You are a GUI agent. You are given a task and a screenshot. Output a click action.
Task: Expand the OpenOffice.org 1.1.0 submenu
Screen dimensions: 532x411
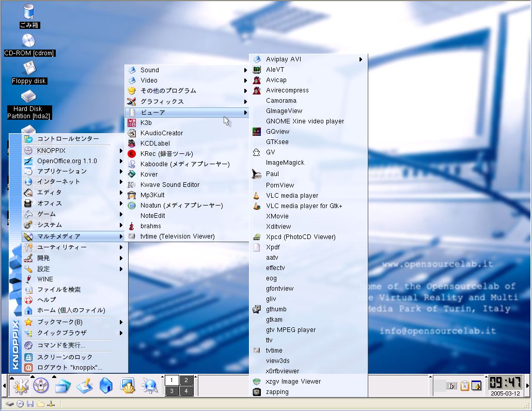pyautogui.click(x=73, y=161)
